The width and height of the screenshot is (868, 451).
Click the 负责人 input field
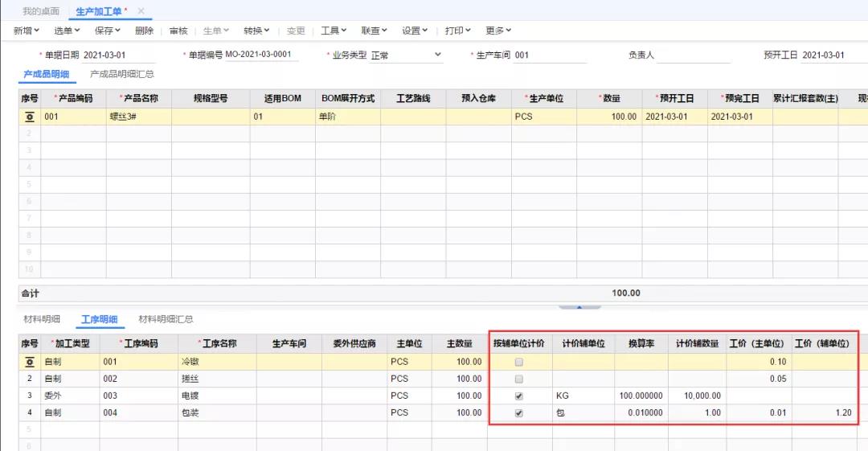click(694, 55)
